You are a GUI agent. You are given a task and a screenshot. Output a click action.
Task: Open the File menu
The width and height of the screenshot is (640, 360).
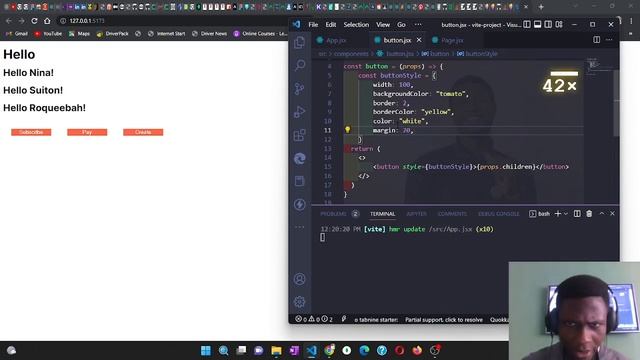pyautogui.click(x=313, y=24)
